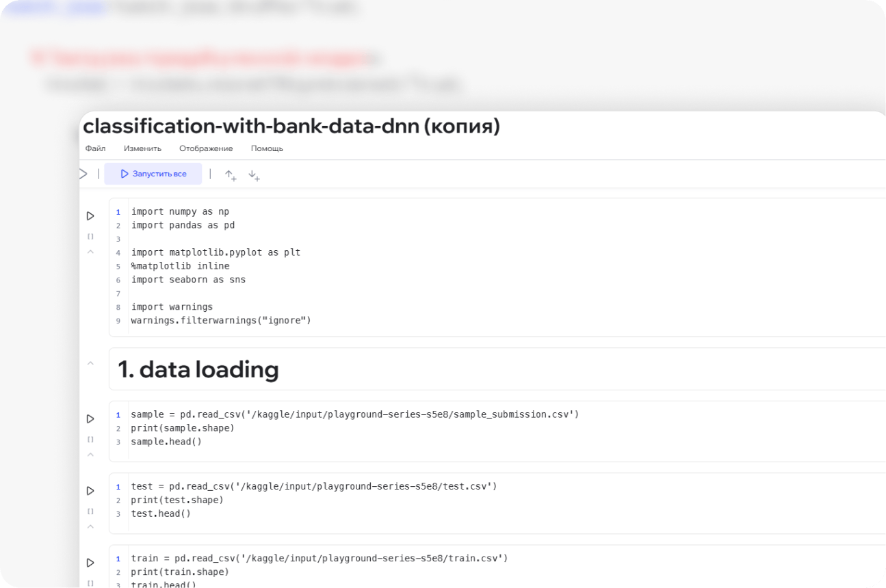This screenshot has width=886, height=588.
Task: Run the train.csv loading cell
Action: pyautogui.click(x=90, y=563)
